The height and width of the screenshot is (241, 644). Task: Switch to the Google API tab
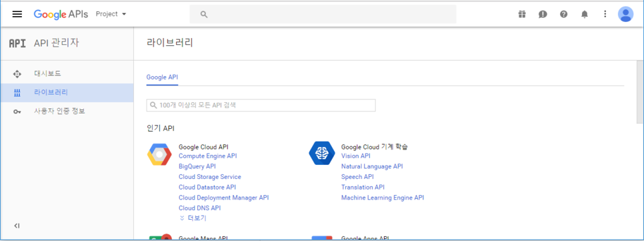click(162, 77)
